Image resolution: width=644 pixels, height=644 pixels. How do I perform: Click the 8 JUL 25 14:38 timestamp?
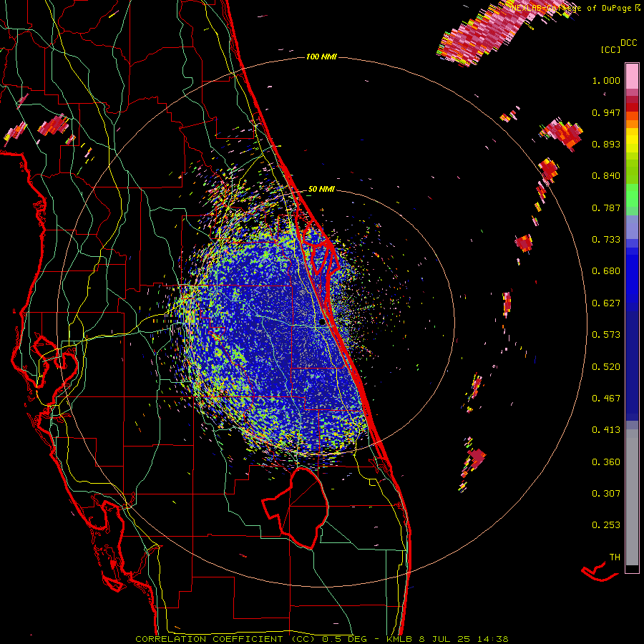[464, 639]
